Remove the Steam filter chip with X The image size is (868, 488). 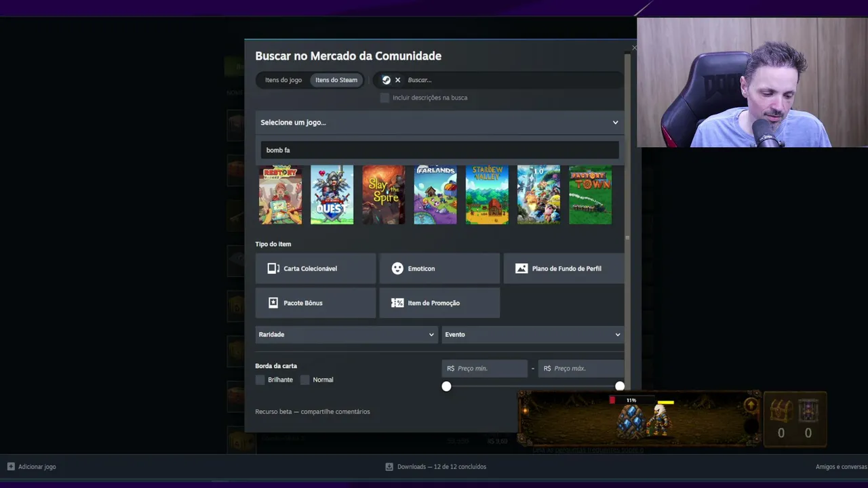click(x=397, y=80)
